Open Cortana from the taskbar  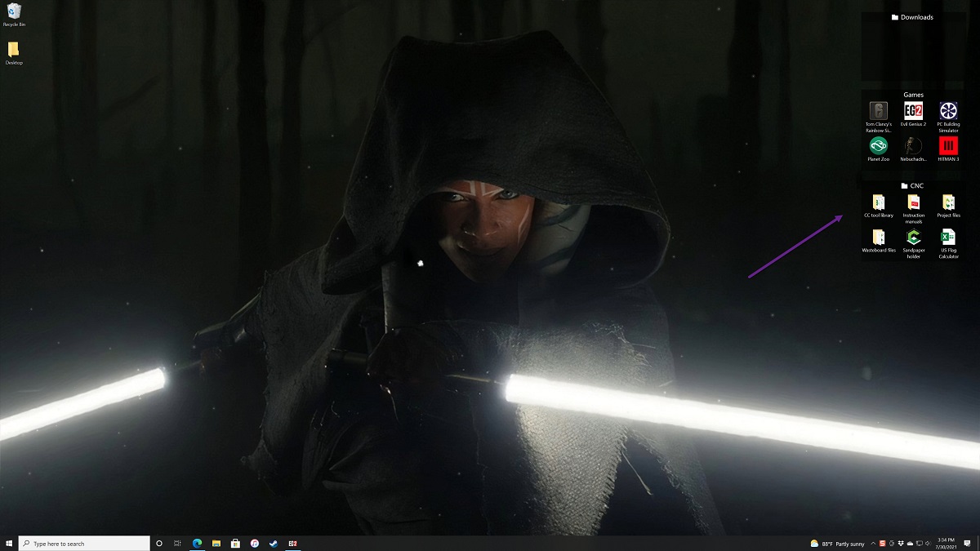click(x=158, y=543)
